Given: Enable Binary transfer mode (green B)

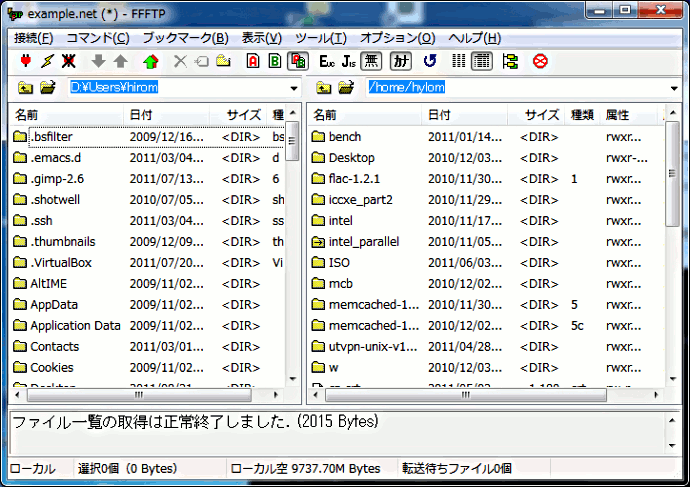Looking at the screenshot, I should (x=274, y=62).
